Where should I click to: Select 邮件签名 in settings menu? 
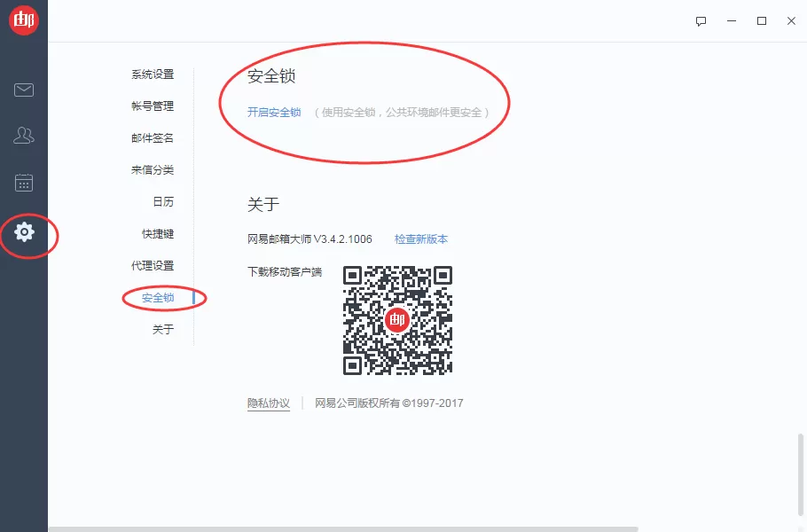(x=153, y=138)
